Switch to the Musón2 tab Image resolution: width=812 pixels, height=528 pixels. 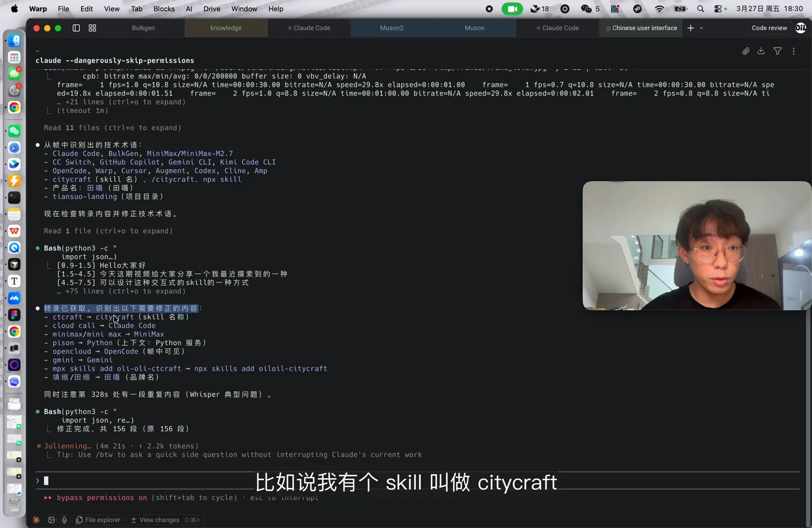[x=392, y=28]
